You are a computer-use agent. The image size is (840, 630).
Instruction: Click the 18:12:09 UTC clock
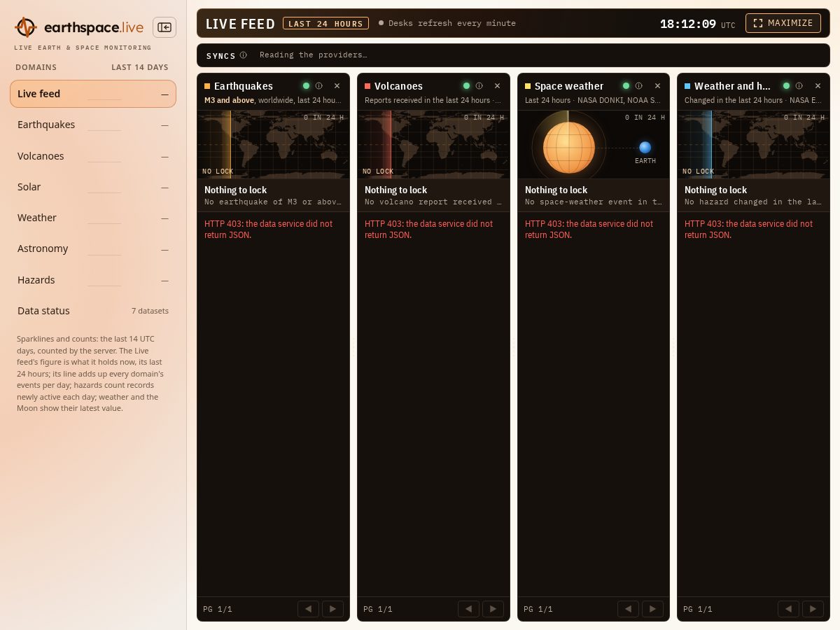pyautogui.click(x=697, y=24)
